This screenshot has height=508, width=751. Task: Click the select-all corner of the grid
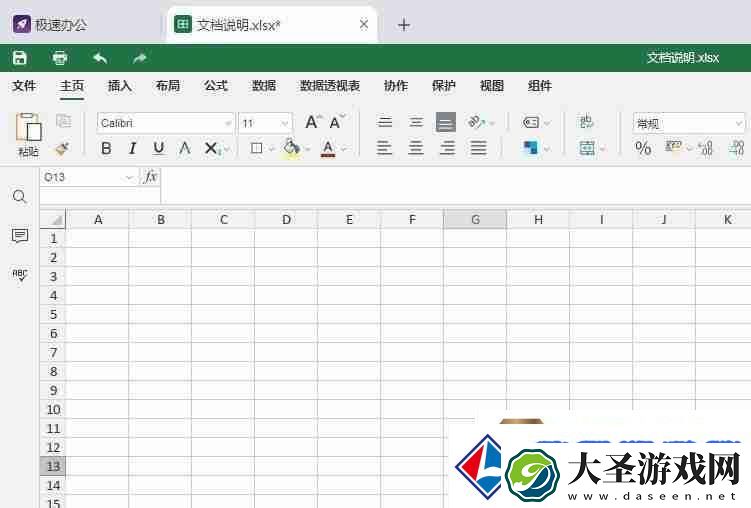pyautogui.click(x=53, y=219)
